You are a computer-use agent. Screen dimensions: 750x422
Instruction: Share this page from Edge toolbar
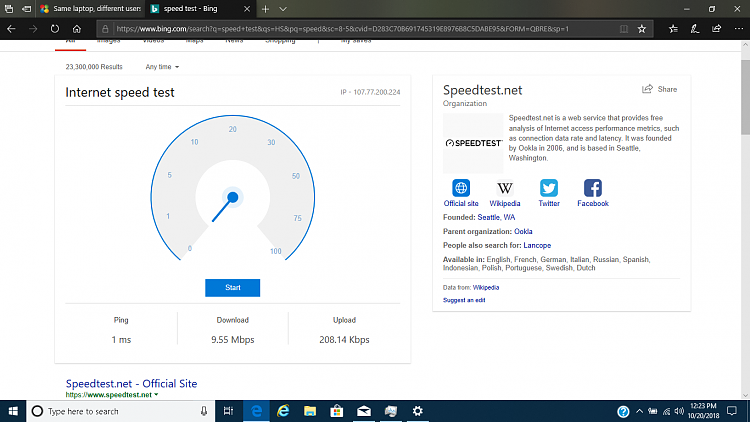717,29
